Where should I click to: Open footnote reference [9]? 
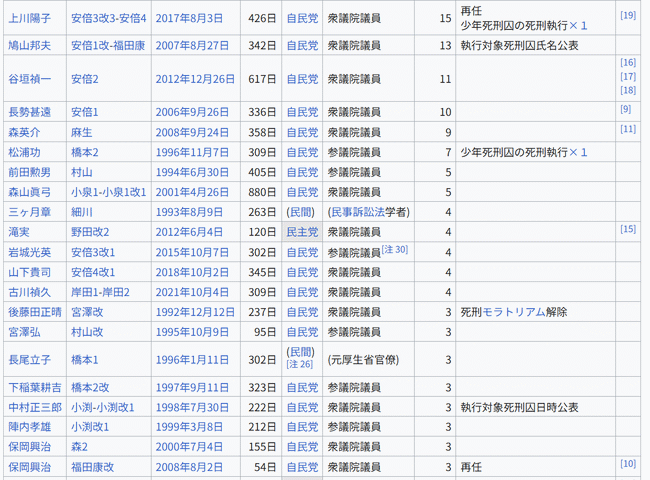(626, 109)
